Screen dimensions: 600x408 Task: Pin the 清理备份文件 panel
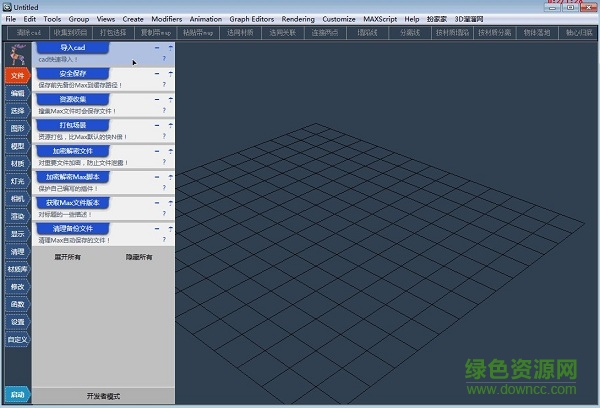coord(170,229)
